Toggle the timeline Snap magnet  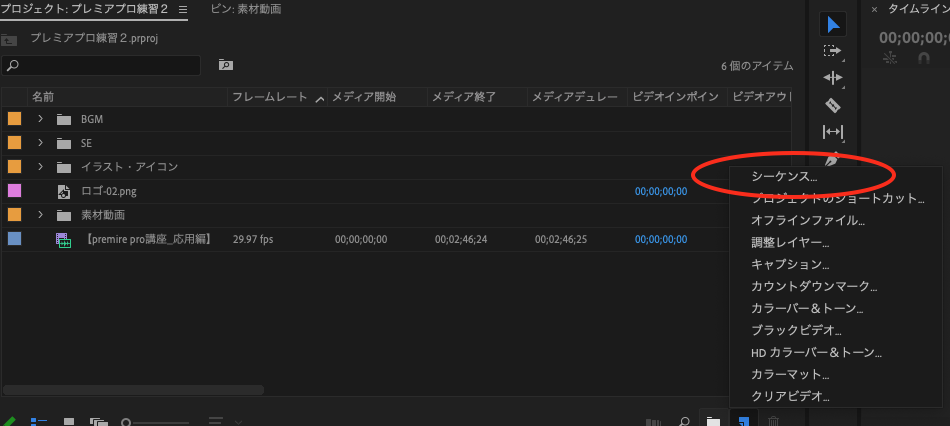coord(923,58)
